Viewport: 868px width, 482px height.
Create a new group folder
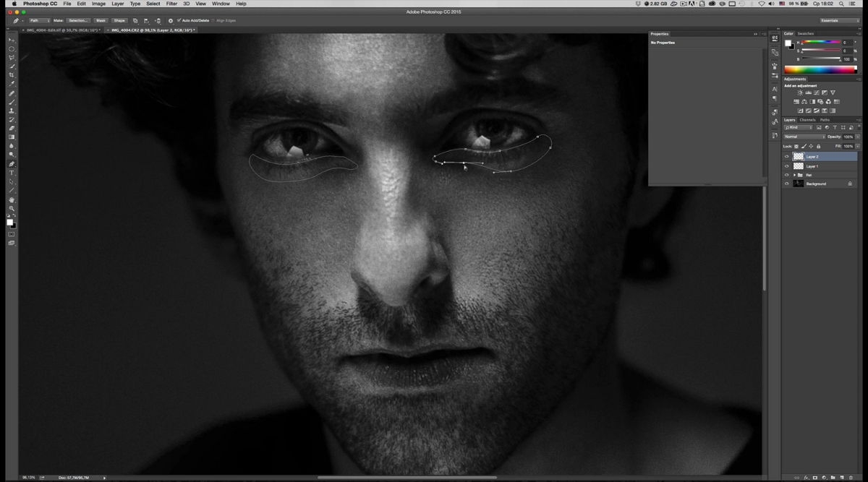click(833, 478)
